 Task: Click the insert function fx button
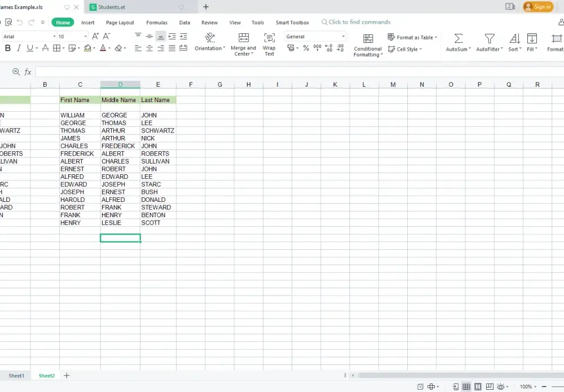pyautogui.click(x=28, y=72)
